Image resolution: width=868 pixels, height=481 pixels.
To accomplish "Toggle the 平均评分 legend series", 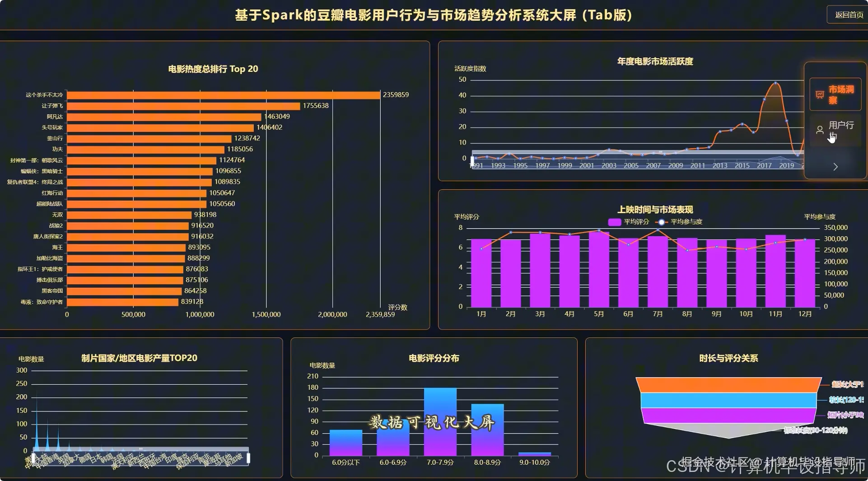I will coord(629,222).
